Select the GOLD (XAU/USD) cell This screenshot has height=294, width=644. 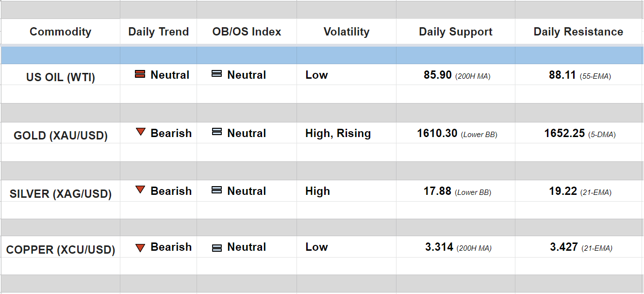point(60,136)
